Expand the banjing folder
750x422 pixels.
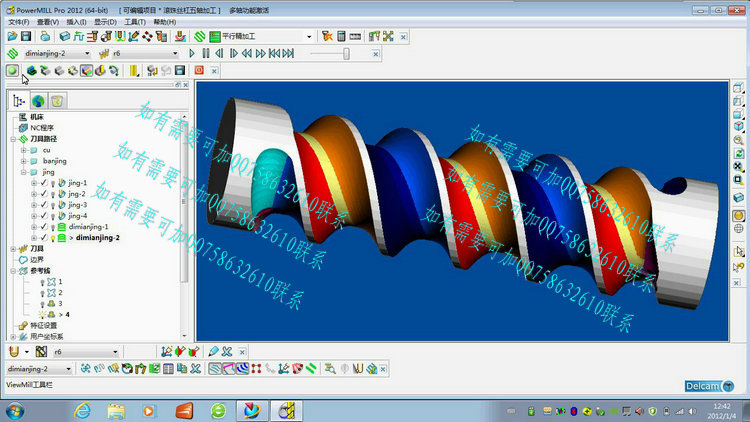23,161
